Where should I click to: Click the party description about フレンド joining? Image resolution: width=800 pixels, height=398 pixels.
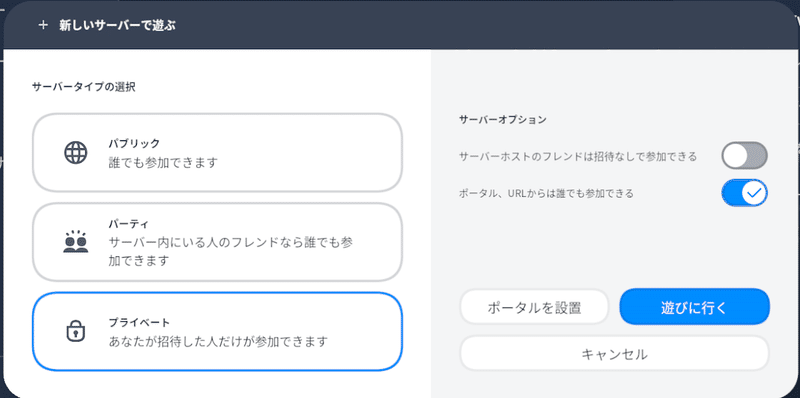point(231,252)
